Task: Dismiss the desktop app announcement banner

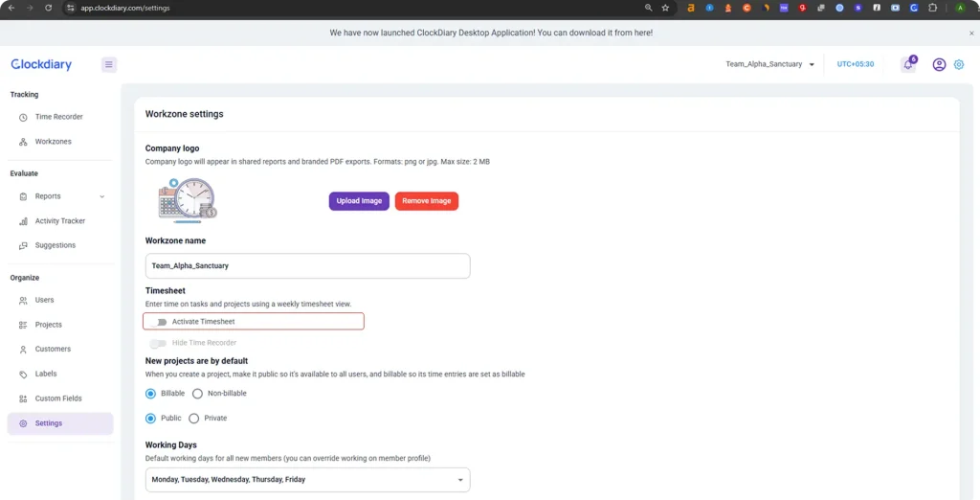Action: [x=971, y=34]
